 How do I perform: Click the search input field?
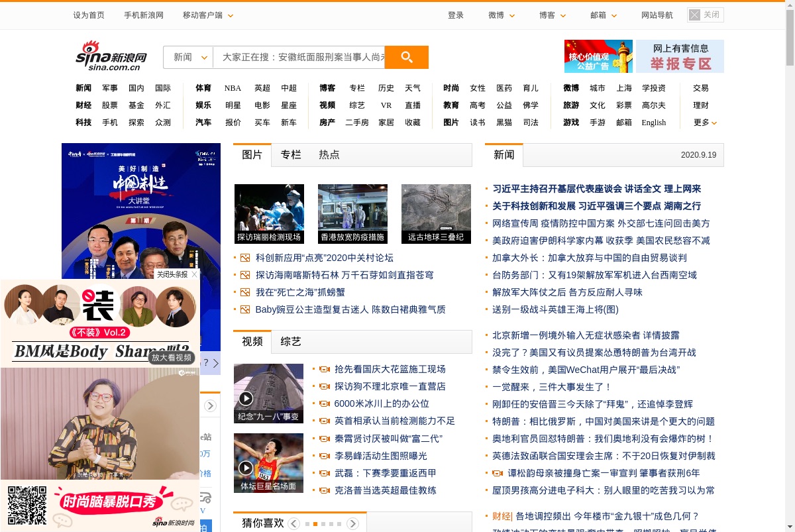[x=299, y=57]
